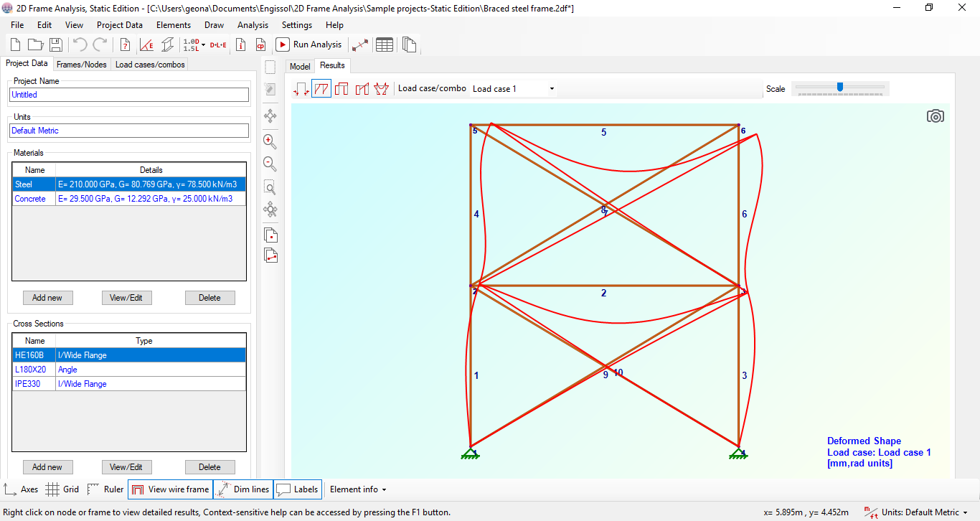
Task: Show the shear force diagram icon
Action: (362, 89)
